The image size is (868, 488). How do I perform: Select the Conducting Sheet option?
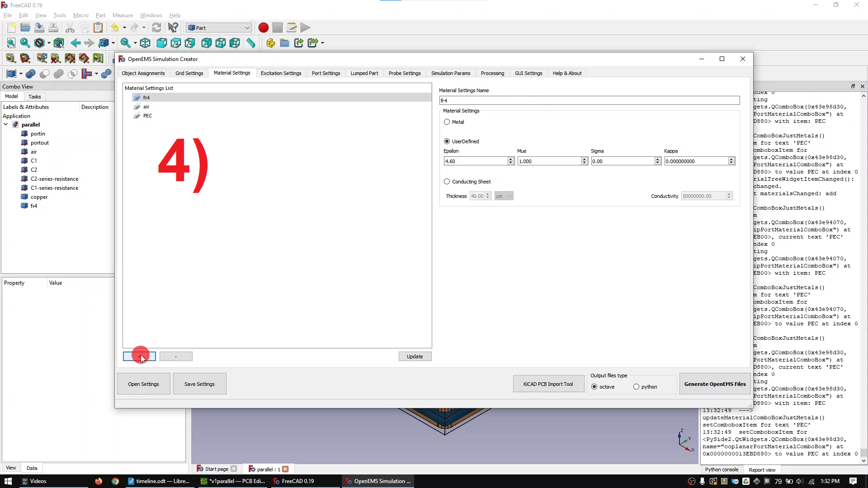coord(447,181)
